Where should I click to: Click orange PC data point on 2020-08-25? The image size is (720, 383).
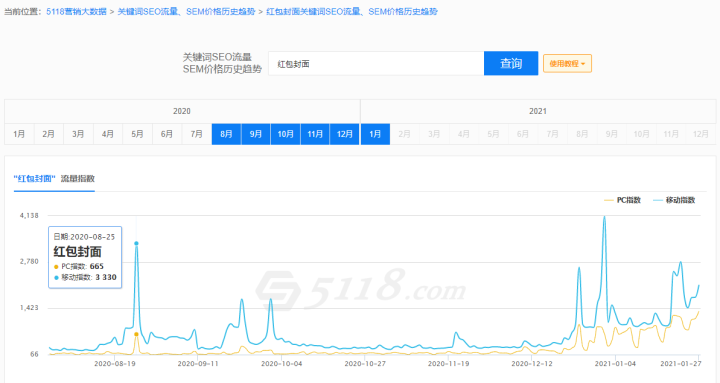pyautogui.click(x=136, y=334)
